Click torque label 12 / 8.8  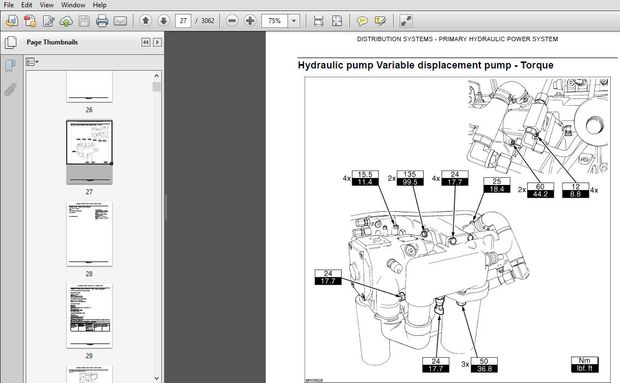575,190
